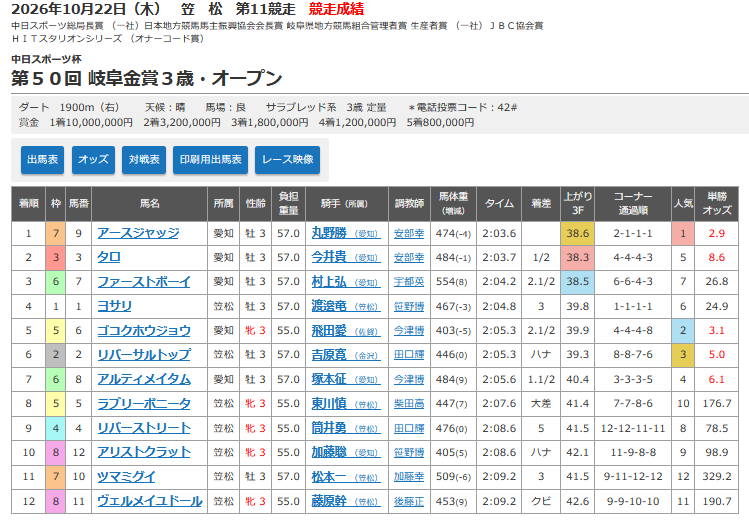Open trainer link 笹野博 in ヨサリ row
Viewport: 749px width, 524px height.
click(x=409, y=307)
